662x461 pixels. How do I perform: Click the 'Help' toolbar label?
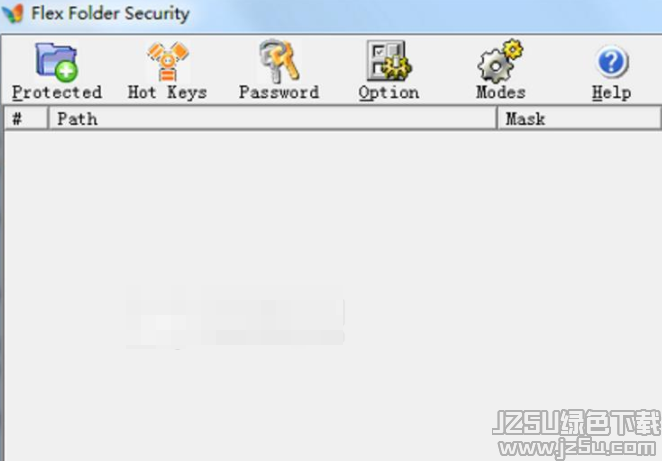[612, 93]
